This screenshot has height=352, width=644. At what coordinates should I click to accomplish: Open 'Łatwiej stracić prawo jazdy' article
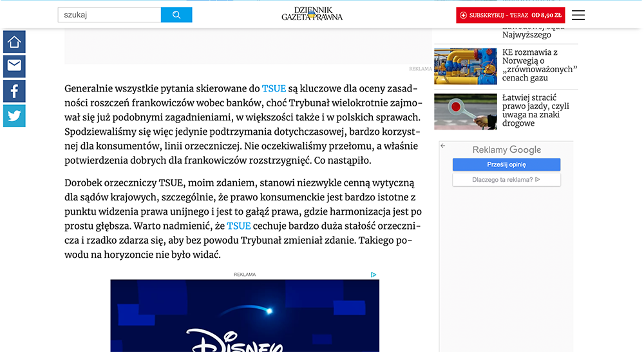pos(536,110)
